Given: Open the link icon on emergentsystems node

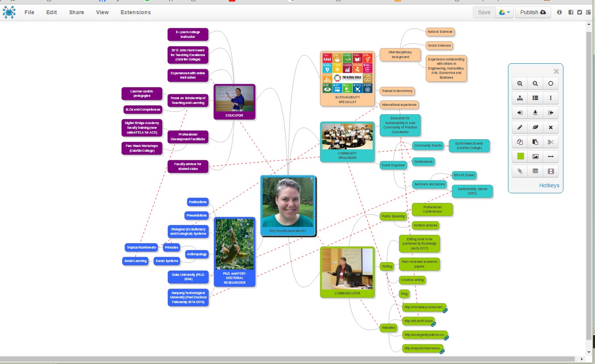Looking at the screenshot, I should click(x=446, y=338).
